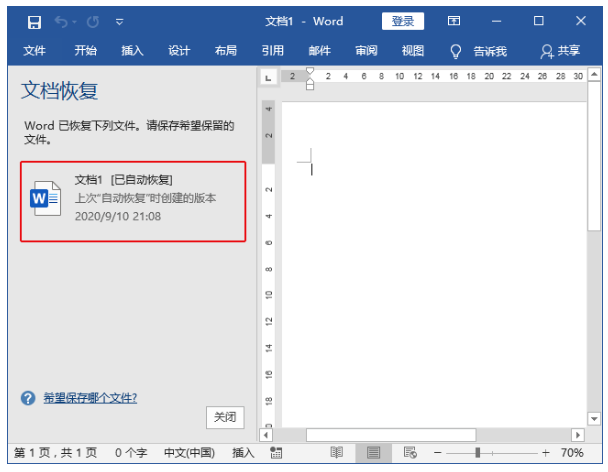
Task: Click the Redo icon in title bar
Action: click(x=93, y=22)
